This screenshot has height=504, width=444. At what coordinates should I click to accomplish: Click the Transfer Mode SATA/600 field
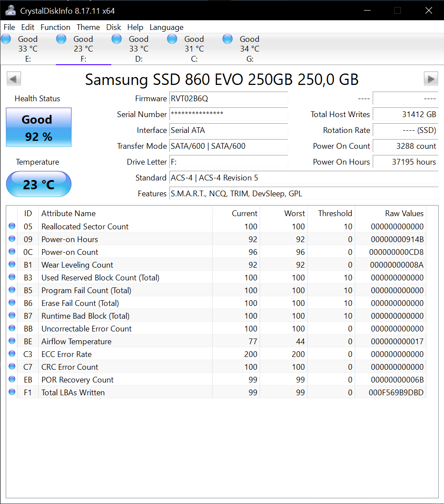tap(228, 146)
